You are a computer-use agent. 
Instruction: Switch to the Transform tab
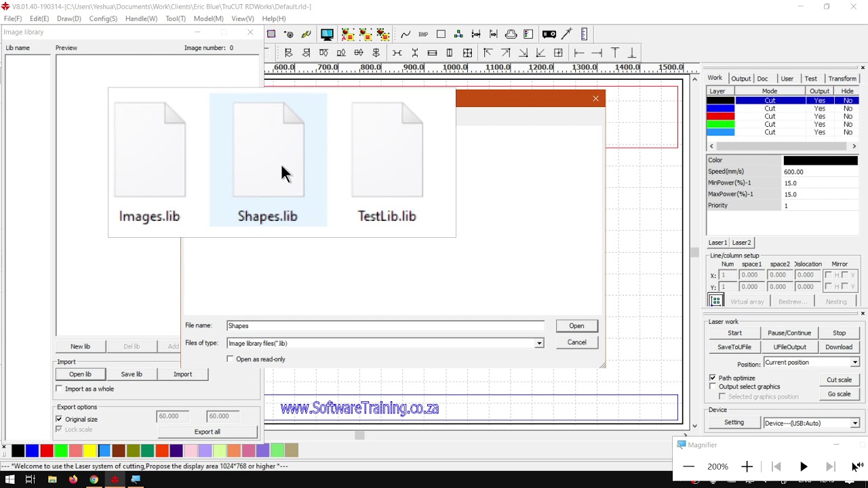click(842, 79)
